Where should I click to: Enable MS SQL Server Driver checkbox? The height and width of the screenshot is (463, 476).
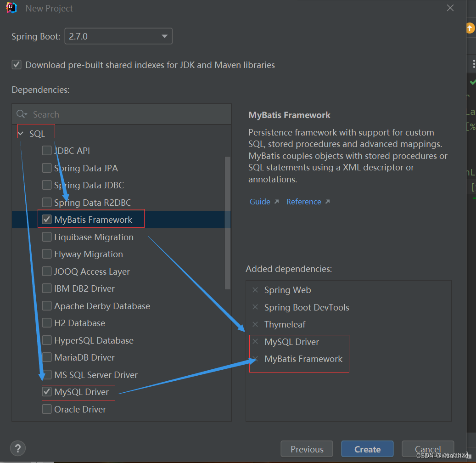(x=47, y=375)
